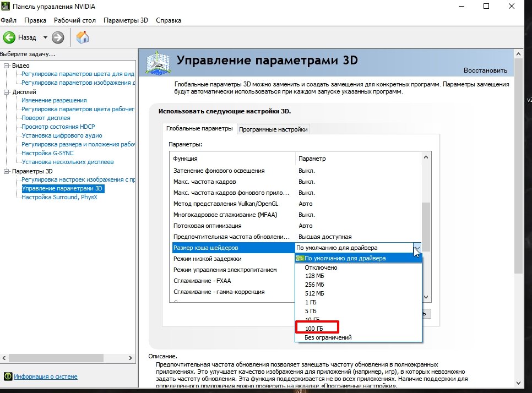Click the system information icon
Image resolution: width=532 pixels, height=393 pixels.
(8, 376)
